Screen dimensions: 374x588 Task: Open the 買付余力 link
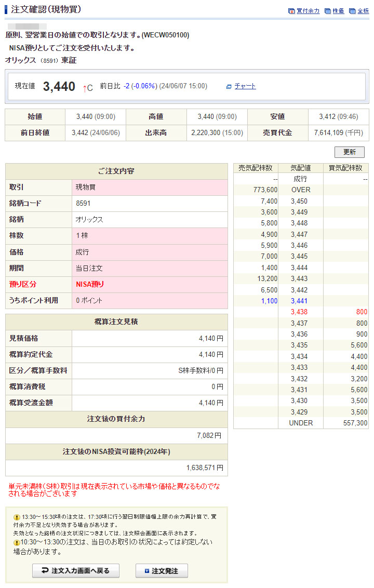(308, 11)
